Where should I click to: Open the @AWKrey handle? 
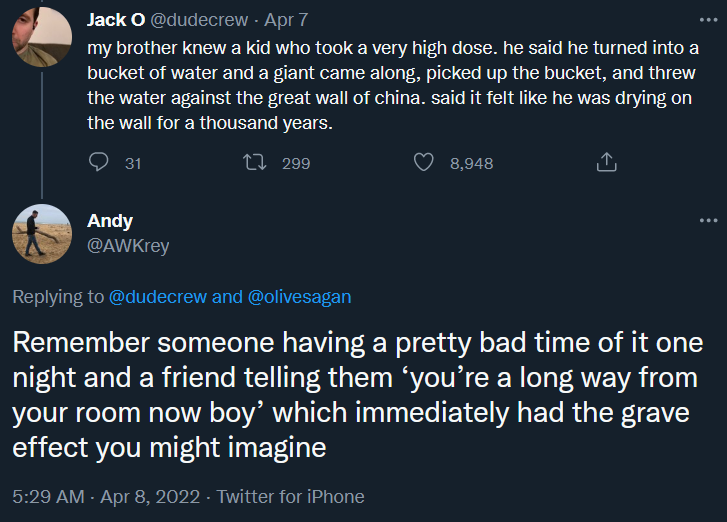128,246
